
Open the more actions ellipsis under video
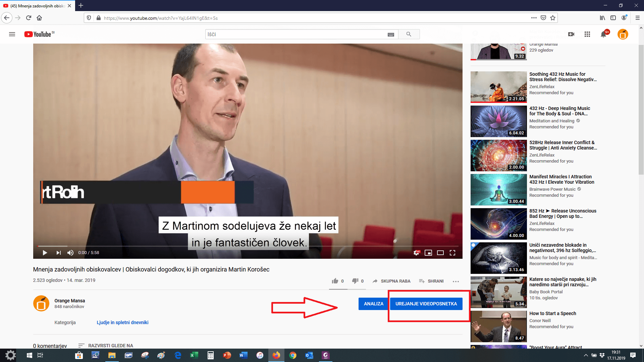click(455, 281)
